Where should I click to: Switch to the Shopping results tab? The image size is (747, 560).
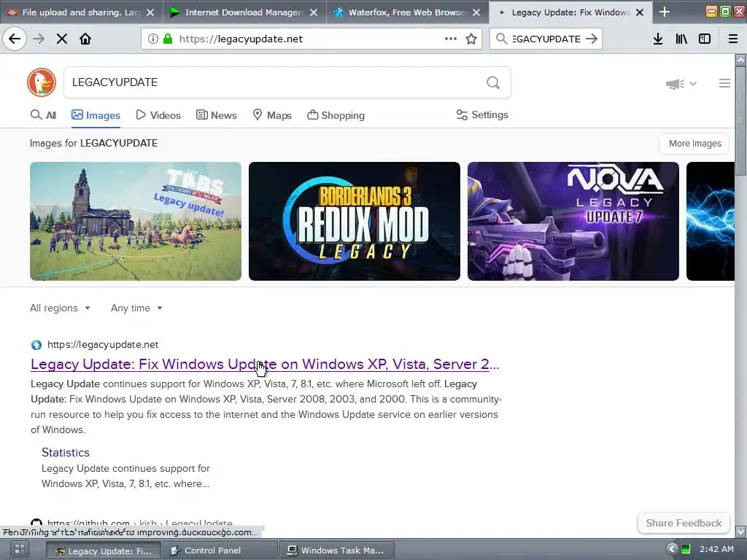(x=336, y=115)
